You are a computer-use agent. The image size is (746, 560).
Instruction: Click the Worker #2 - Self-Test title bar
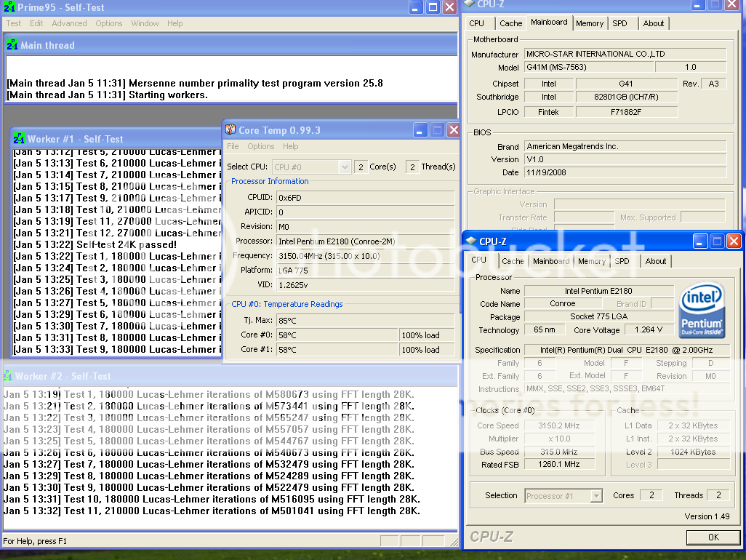click(x=230, y=376)
